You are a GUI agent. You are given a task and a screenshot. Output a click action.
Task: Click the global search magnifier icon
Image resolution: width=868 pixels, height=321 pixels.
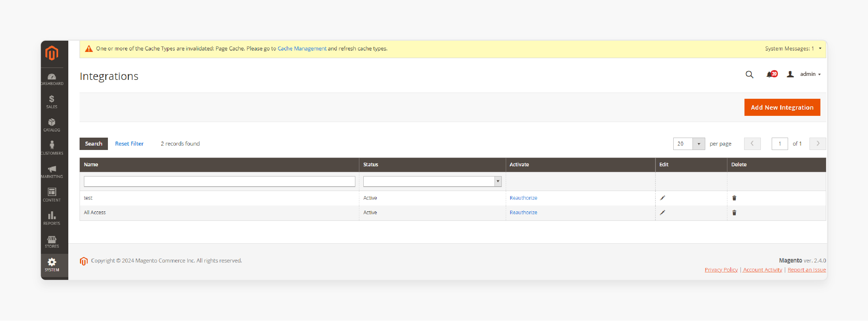point(749,74)
